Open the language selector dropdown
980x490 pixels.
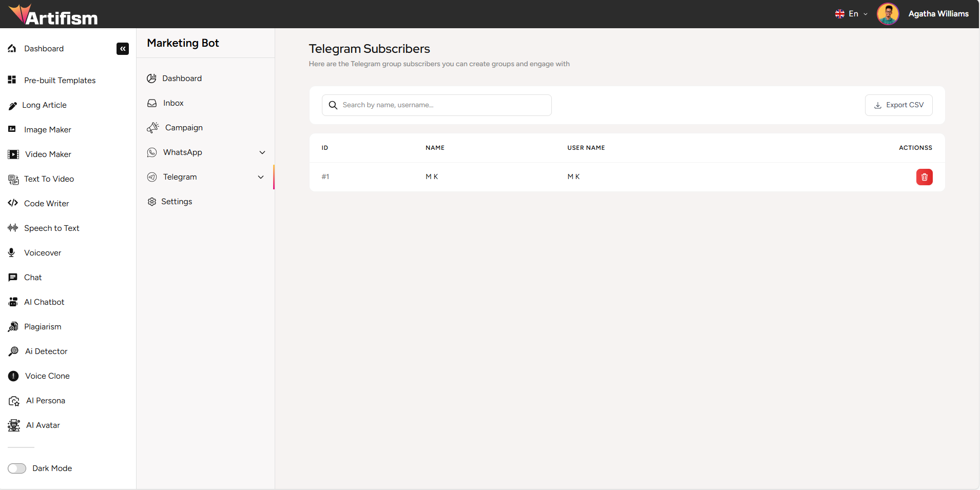pos(852,14)
